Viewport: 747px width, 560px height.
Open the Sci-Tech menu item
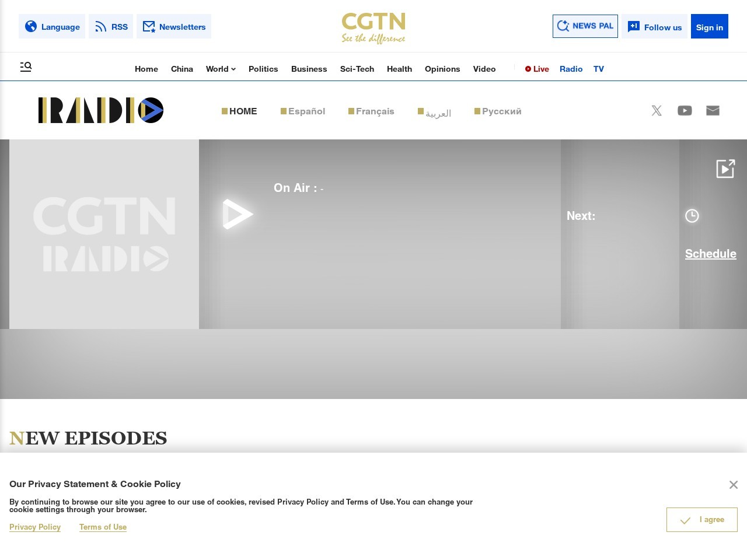coord(357,69)
